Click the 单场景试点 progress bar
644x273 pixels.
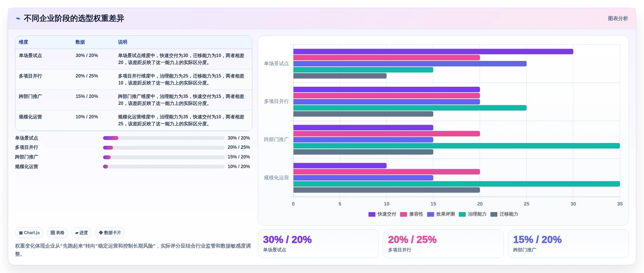pos(164,138)
